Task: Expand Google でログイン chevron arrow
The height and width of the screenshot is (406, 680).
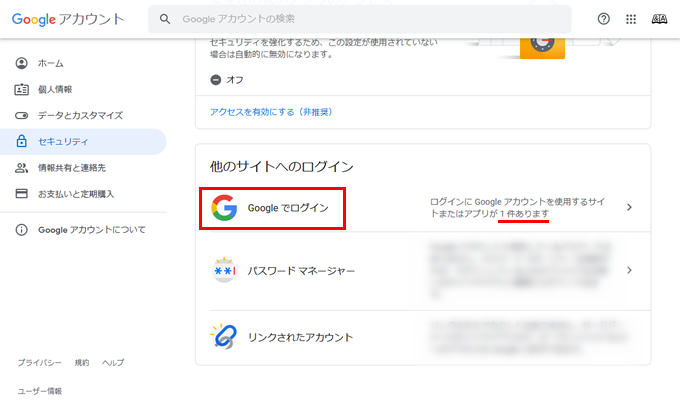Action: tap(629, 207)
